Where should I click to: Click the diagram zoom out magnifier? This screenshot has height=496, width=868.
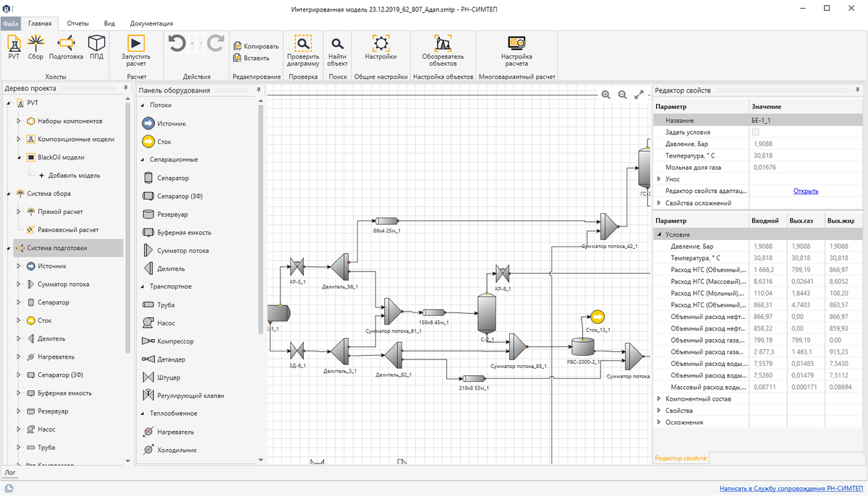click(x=622, y=95)
